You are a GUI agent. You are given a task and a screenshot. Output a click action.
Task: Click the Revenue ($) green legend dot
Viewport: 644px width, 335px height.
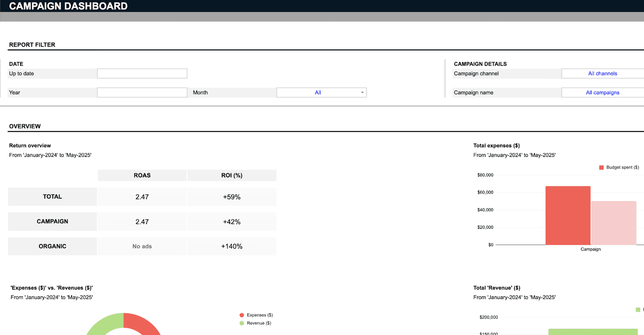point(242,323)
